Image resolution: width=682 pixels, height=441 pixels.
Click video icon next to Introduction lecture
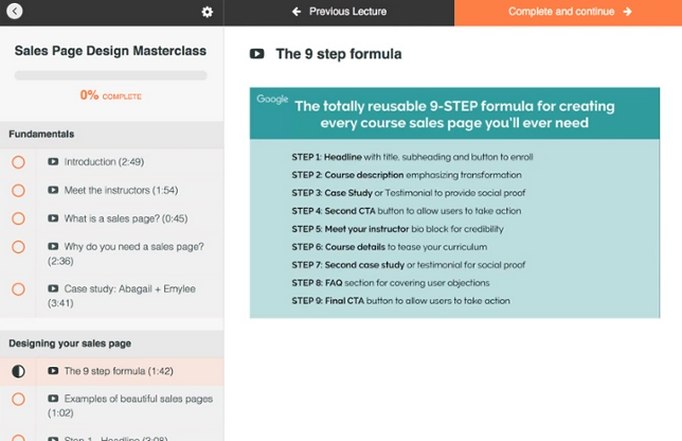53,162
